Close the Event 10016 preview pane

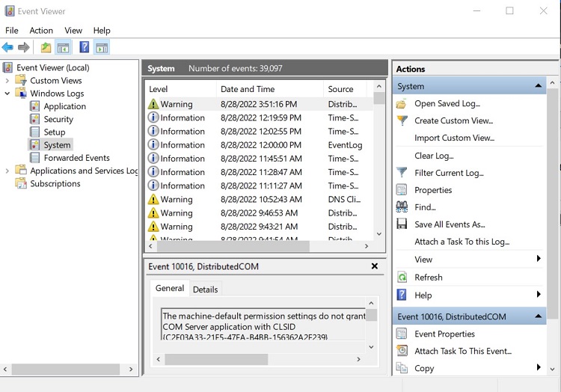(x=375, y=266)
